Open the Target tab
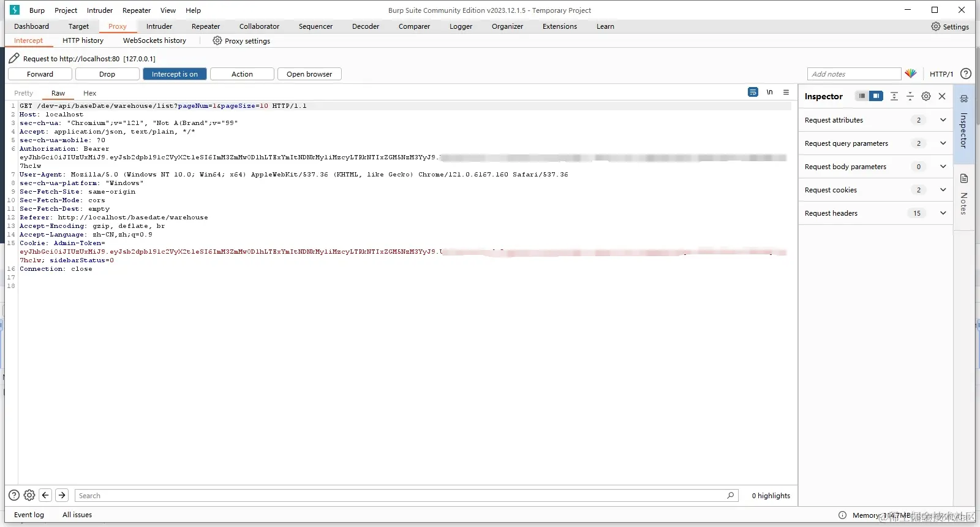This screenshot has height=527, width=980. (x=78, y=26)
